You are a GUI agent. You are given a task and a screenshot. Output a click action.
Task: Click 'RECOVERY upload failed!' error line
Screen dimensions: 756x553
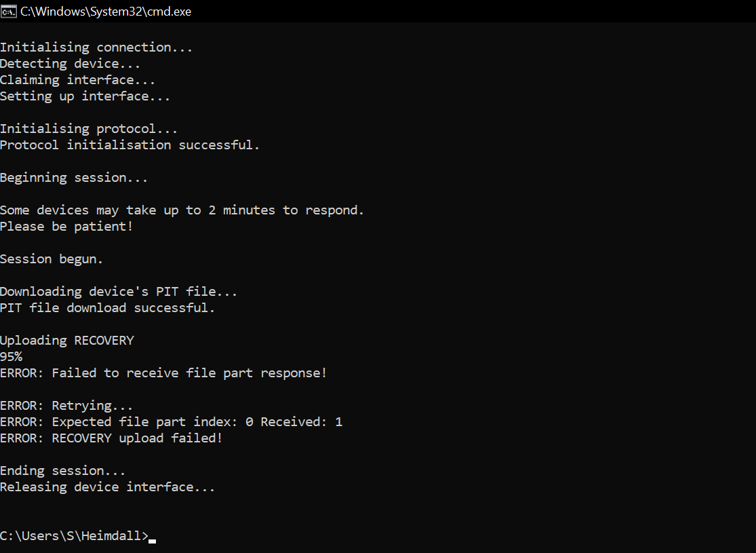coord(111,438)
